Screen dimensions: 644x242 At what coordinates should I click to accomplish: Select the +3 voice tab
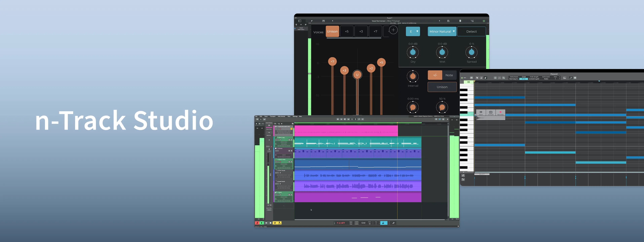[361, 31]
